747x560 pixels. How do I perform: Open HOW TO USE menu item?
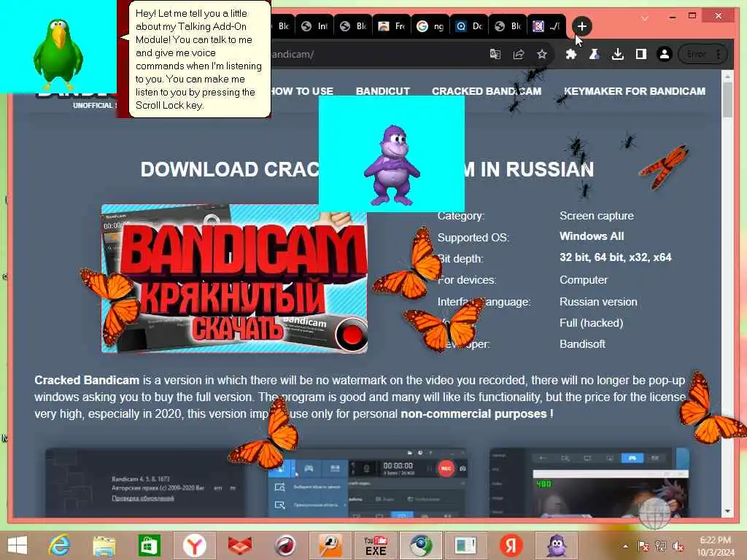click(x=302, y=91)
